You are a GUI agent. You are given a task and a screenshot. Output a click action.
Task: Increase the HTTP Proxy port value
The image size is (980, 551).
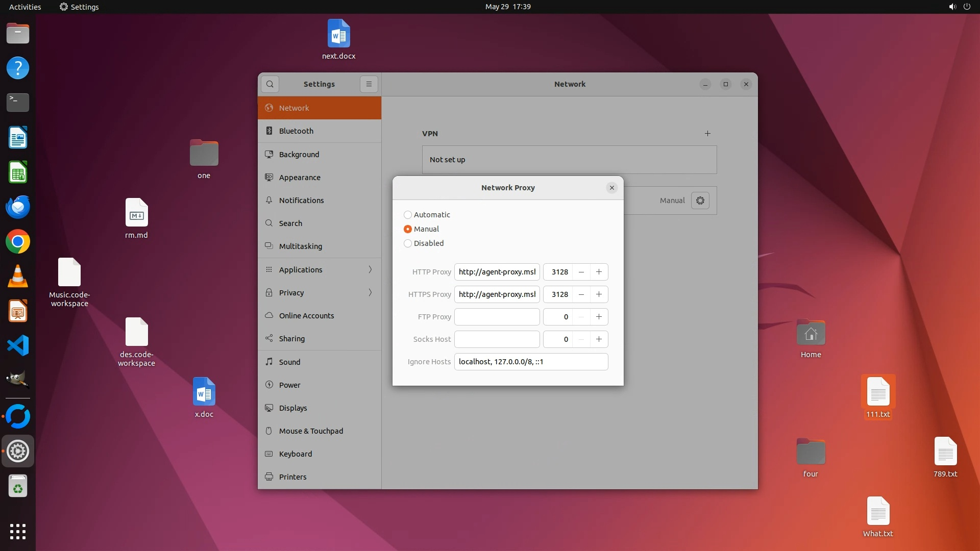pos(599,272)
